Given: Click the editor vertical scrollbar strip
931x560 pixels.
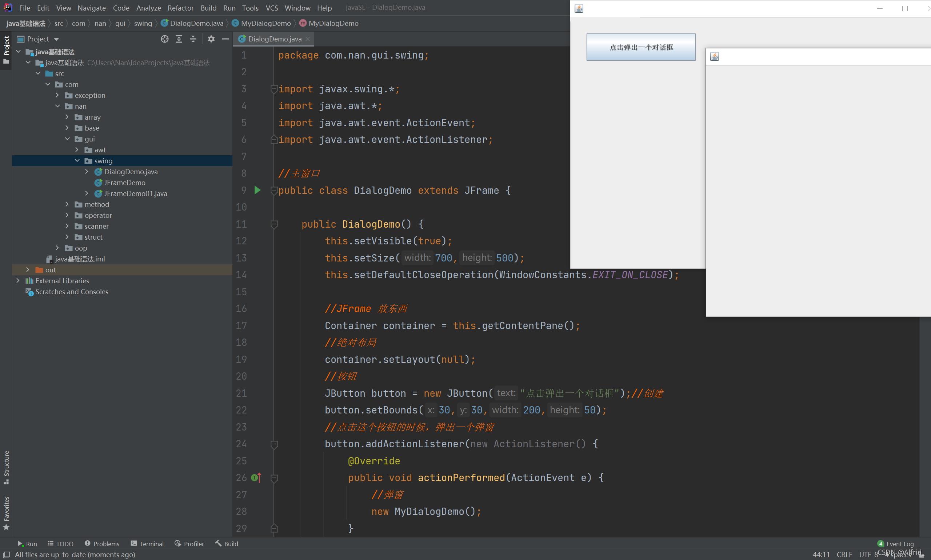Looking at the screenshot, I should point(925,427).
